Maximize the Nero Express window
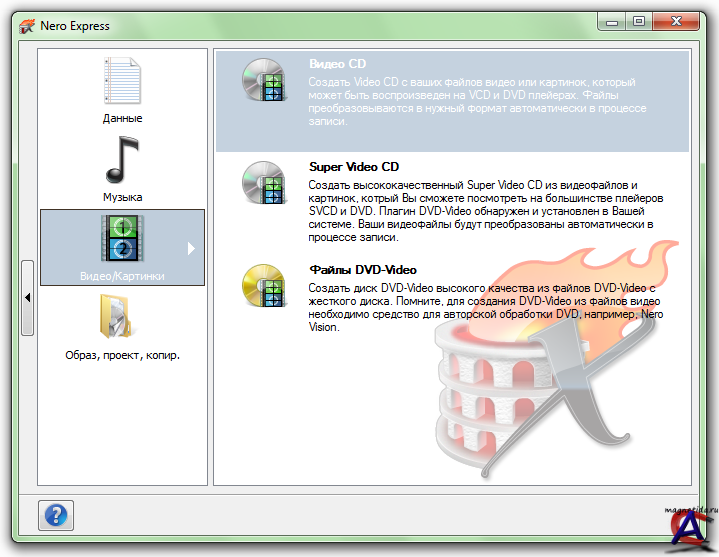 [x=637, y=21]
